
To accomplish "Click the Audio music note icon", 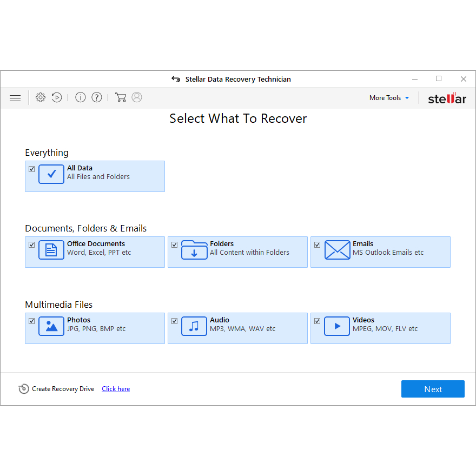I will click(x=194, y=326).
